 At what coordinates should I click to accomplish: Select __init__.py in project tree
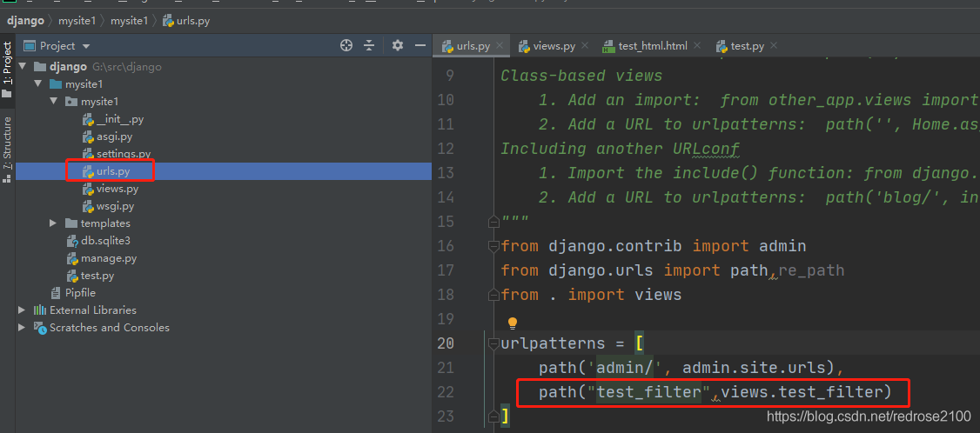(x=112, y=119)
